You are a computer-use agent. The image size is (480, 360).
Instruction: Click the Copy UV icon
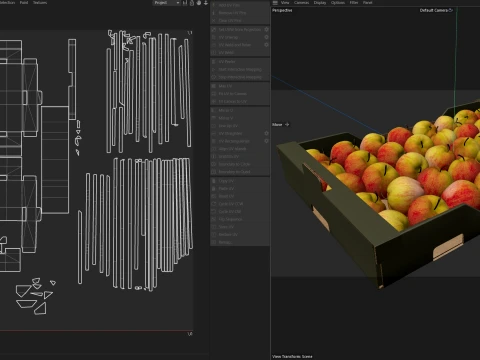[214, 181]
